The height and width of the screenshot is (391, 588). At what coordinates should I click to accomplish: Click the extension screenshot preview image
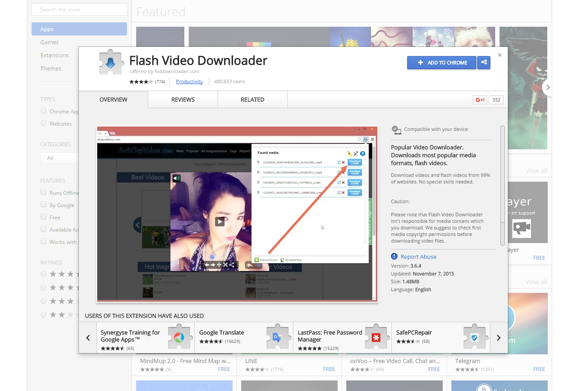237,214
